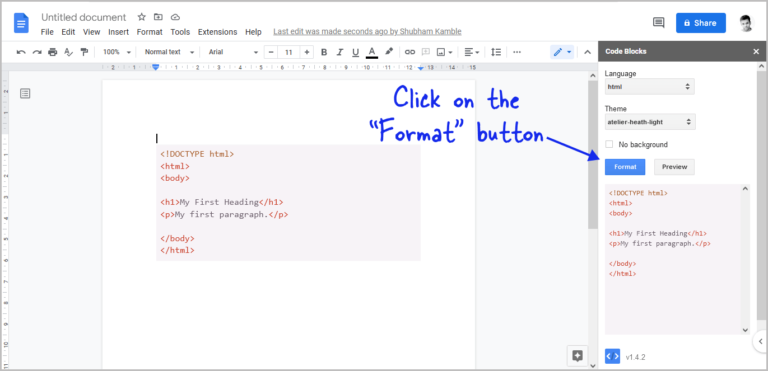Check the cloud document status icon

point(175,17)
